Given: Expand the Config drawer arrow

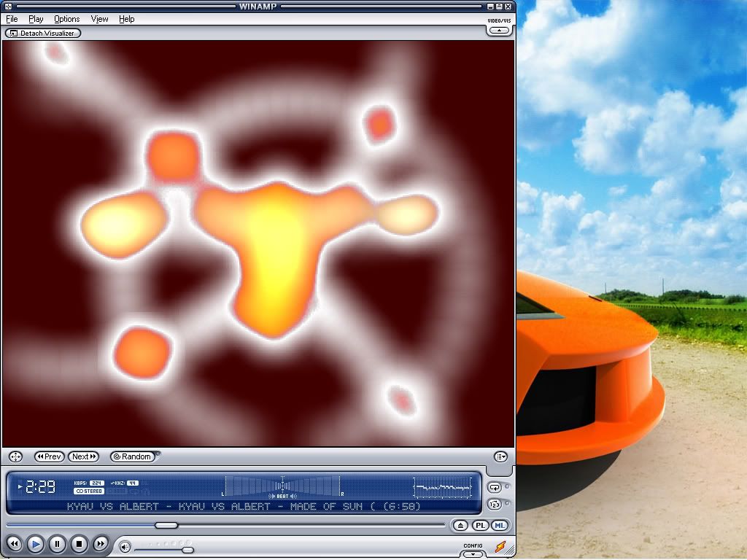Looking at the screenshot, I should [473, 554].
